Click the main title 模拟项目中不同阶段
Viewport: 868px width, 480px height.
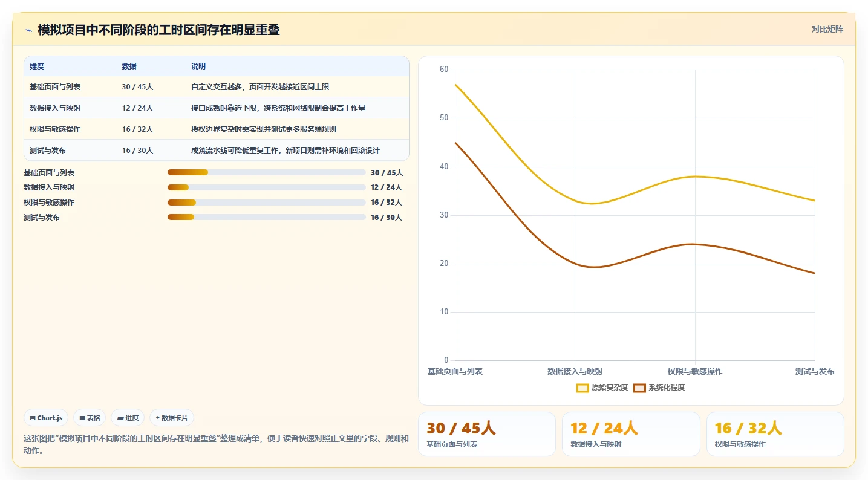[x=158, y=30]
